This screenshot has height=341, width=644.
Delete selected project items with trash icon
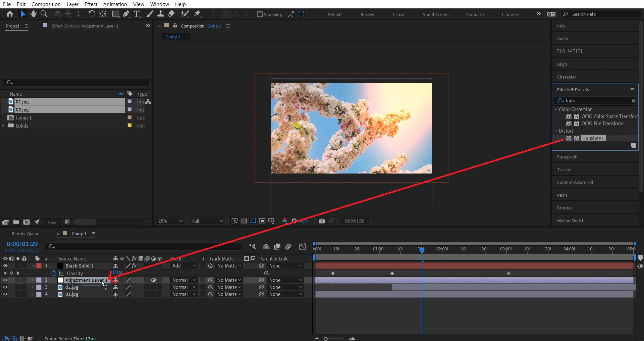[67, 222]
